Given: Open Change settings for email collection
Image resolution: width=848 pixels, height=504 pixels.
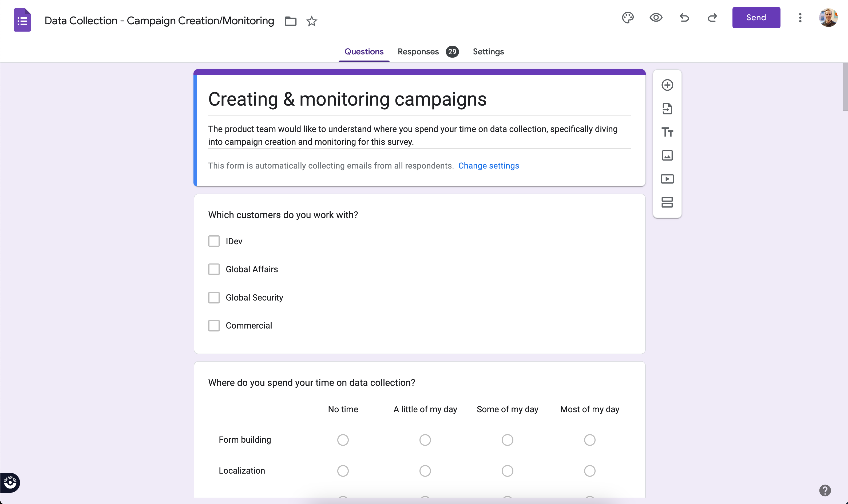Looking at the screenshot, I should point(489,166).
